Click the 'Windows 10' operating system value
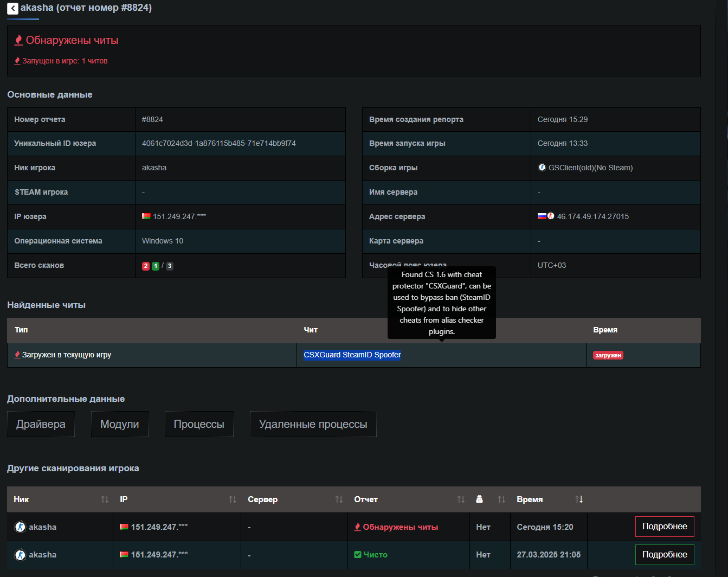 [163, 241]
